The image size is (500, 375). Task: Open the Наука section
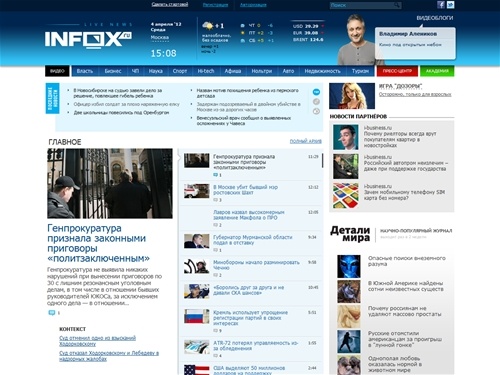click(x=155, y=71)
